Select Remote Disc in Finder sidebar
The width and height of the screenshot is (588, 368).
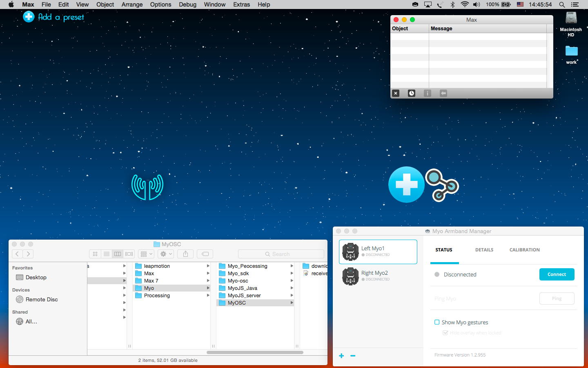[42, 299]
